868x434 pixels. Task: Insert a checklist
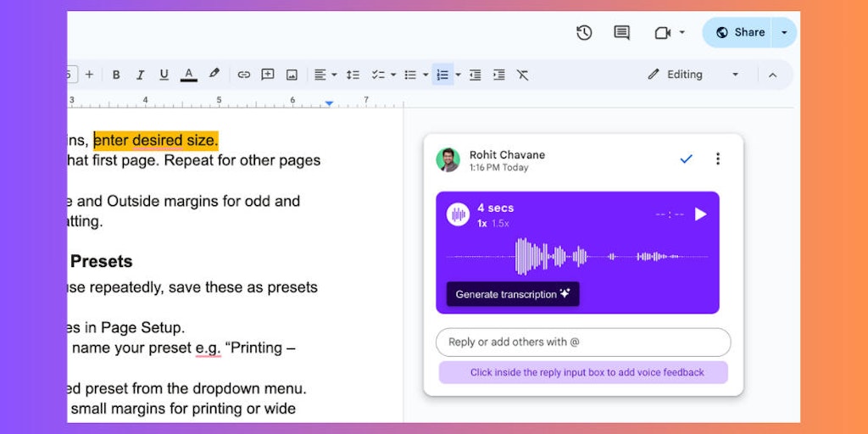point(378,75)
